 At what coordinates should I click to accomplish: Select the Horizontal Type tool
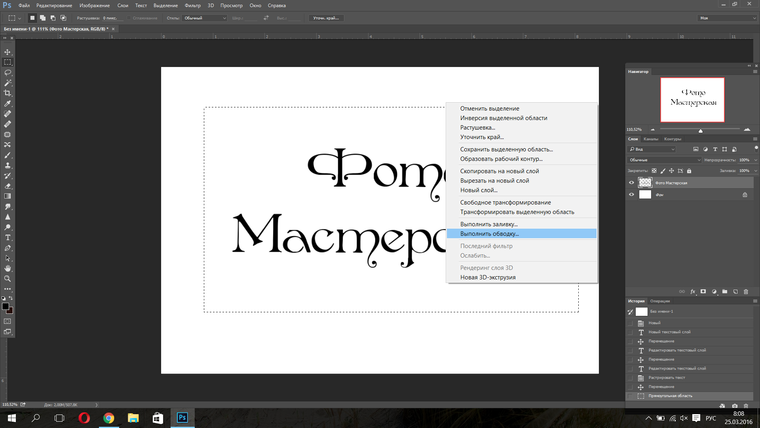pos(7,237)
